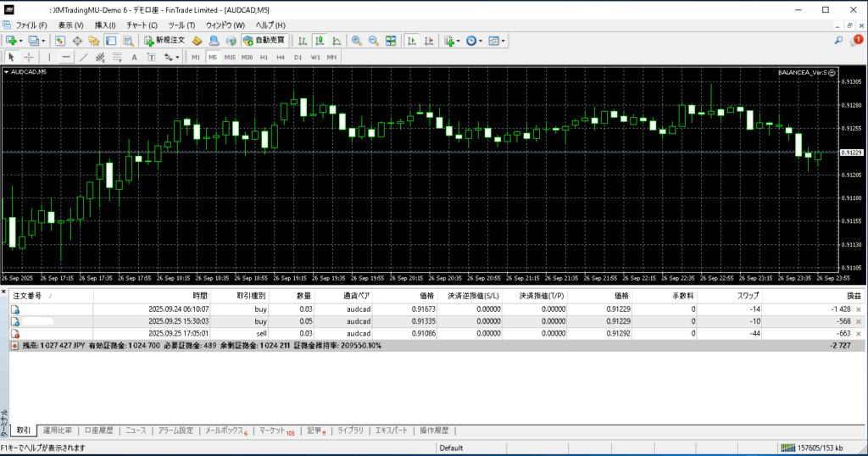The image size is (868, 456).
Task: Switch chart to candlestick display mode
Action: tap(320, 40)
